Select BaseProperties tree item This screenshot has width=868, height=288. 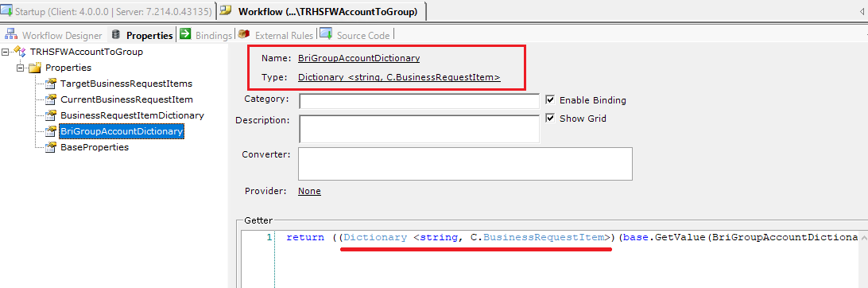[x=95, y=147]
